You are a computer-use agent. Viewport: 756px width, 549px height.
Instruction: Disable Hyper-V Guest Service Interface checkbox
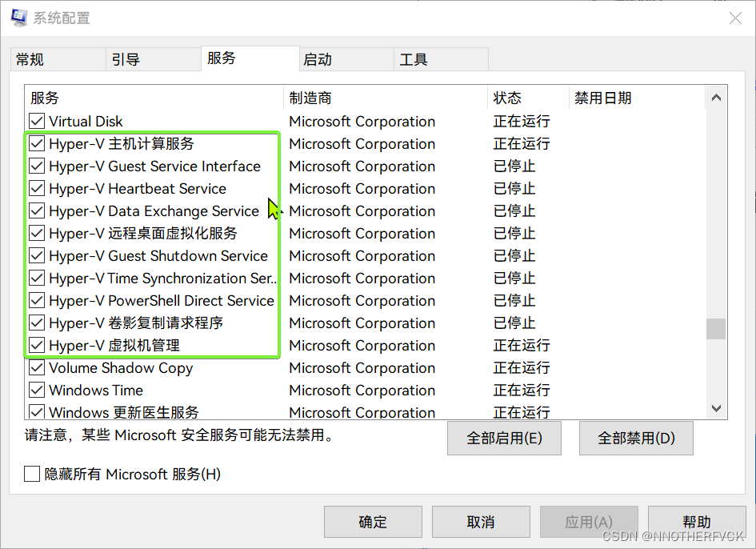37,166
